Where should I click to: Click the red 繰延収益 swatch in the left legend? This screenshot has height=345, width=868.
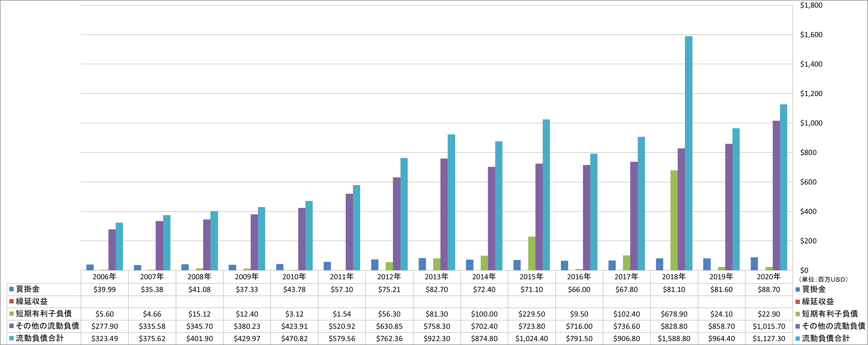pyautogui.click(x=12, y=301)
